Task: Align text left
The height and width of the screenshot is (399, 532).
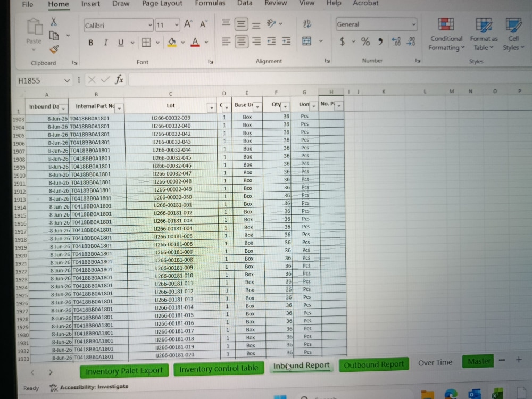Action: tap(226, 41)
